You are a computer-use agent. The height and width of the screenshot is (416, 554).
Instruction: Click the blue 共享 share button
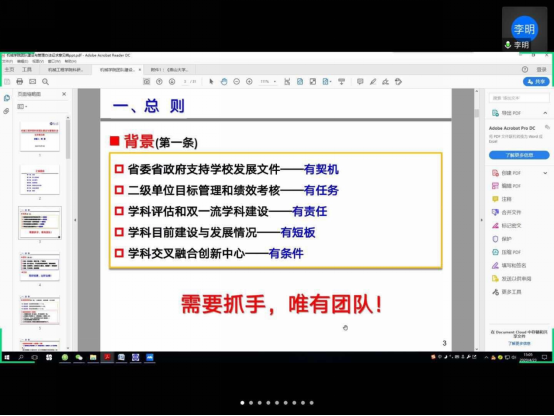(x=536, y=82)
